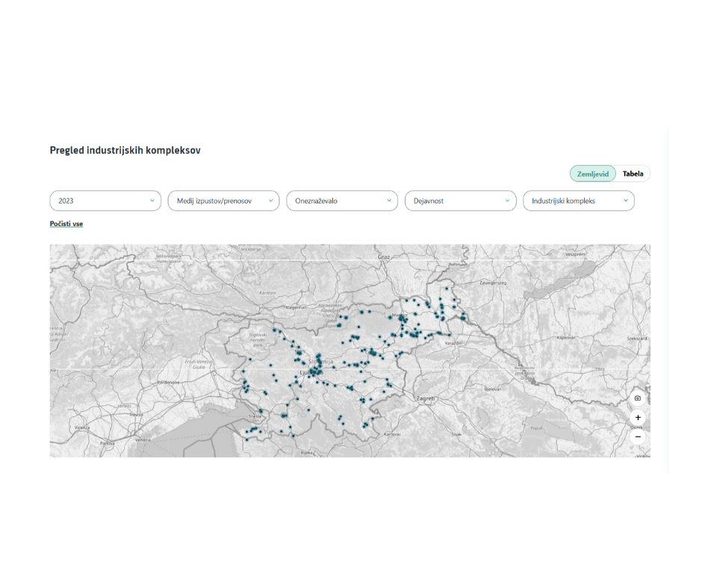This screenshot has height=588, width=702.
Task: Click the Graz label on the map
Action: (x=384, y=256)
